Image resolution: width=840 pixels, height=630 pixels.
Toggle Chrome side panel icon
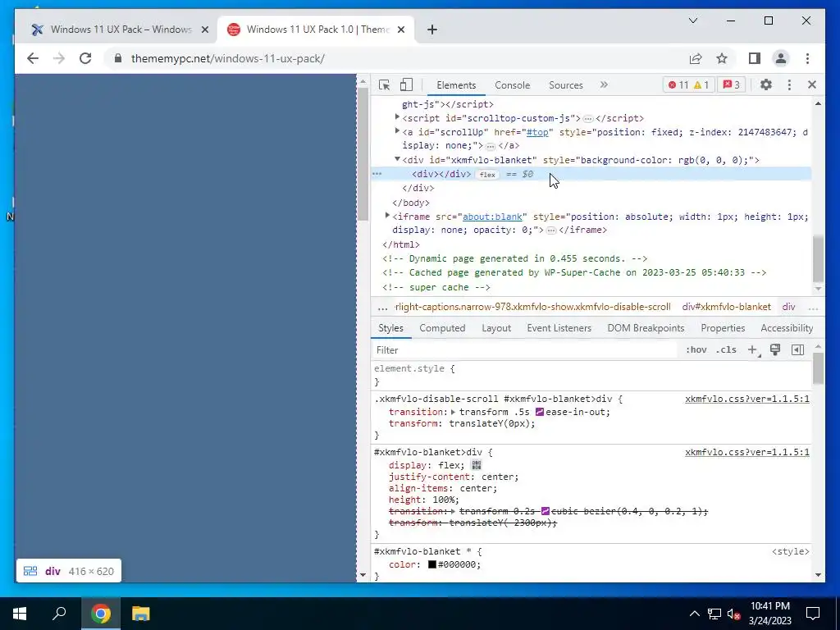click(x=755, y=58)
